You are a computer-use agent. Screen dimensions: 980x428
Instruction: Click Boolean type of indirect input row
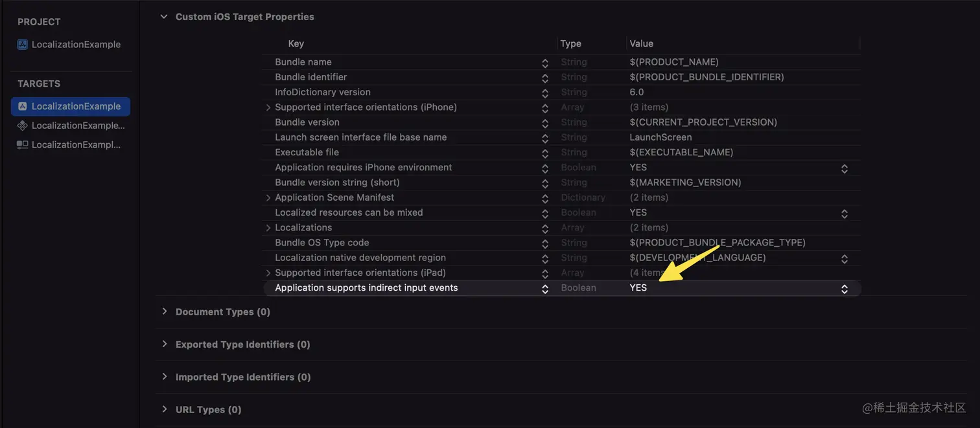(578, 287)
